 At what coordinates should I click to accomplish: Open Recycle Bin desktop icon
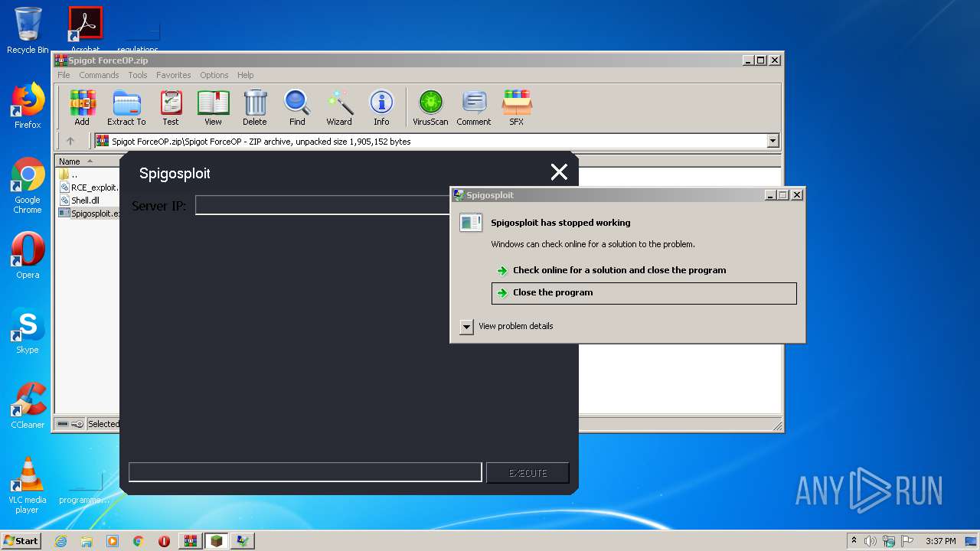pos(28,31)
